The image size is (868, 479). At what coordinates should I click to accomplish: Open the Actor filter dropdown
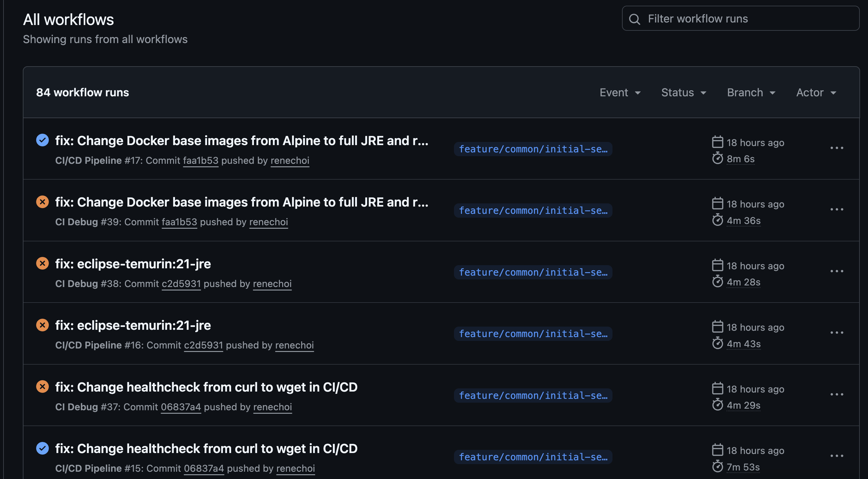pyautogui.click(x=816, y=93)
